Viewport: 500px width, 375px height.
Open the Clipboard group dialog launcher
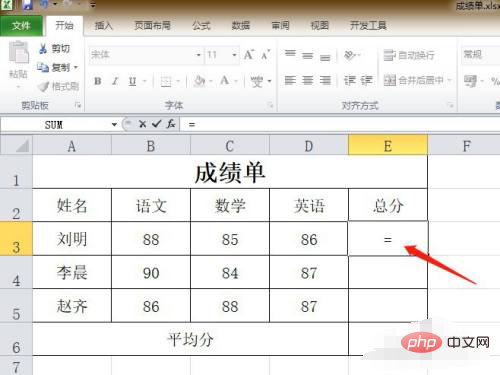pyautogui.click(x=78, y=106)
